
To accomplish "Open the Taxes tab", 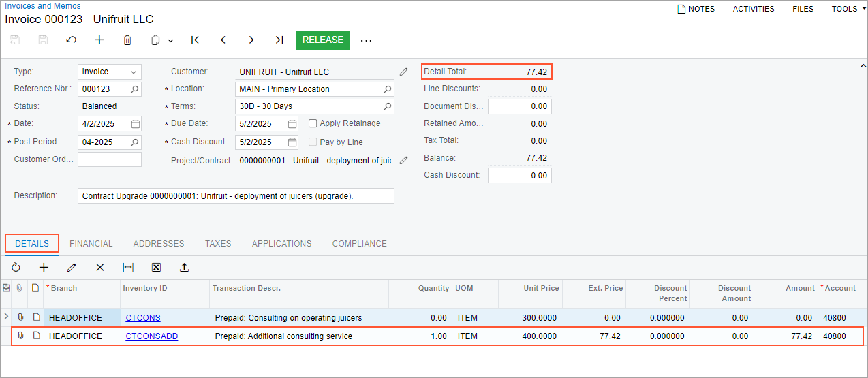I will click(218, 244).
